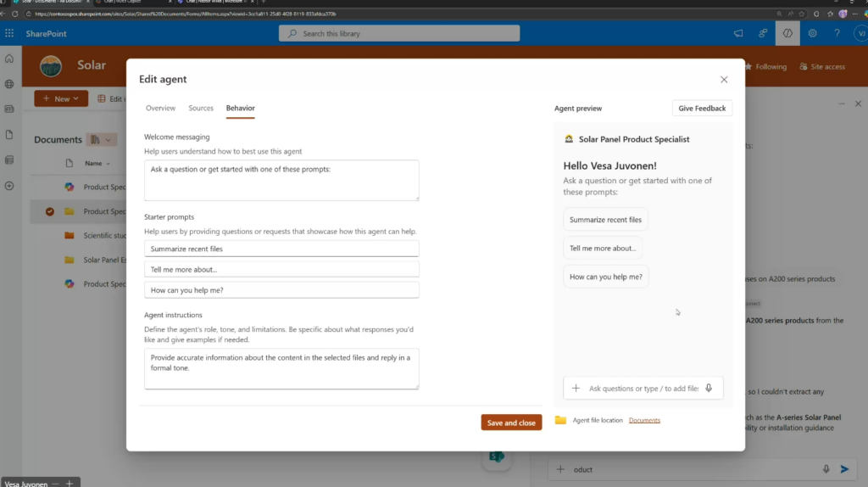Open the My files page icon
Screen dimensions: 868x487
(9, 135)
